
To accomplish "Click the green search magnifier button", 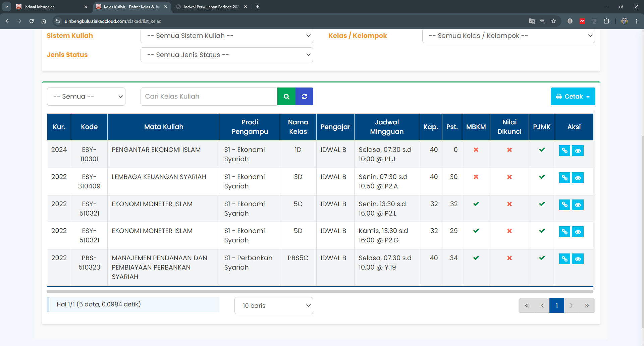I will coord(286,97).
